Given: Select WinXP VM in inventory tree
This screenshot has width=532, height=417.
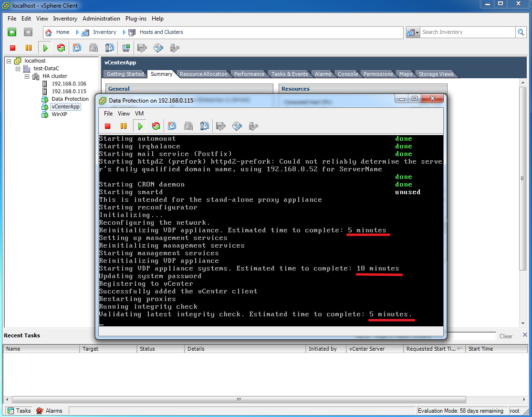Looking at the screenshot, I should [59, 115].
